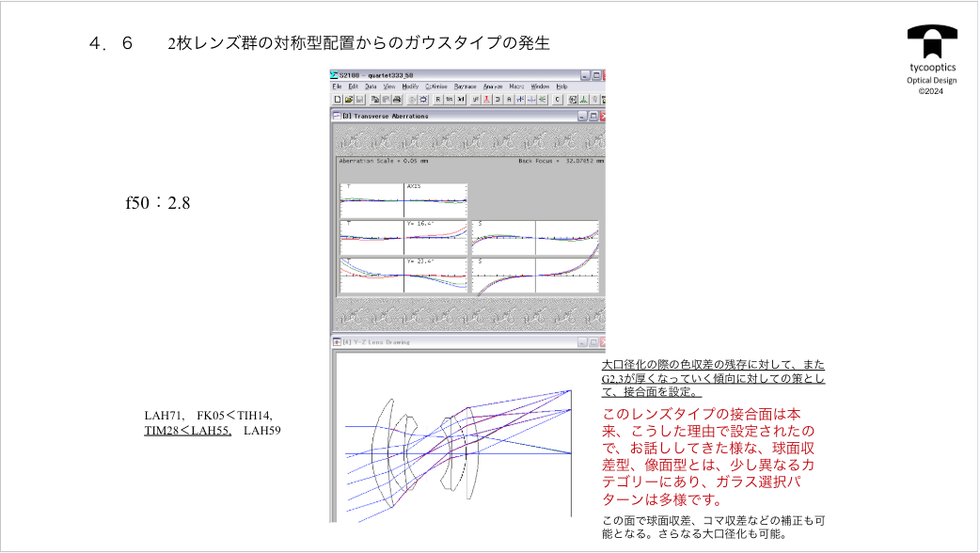The height and width of the screenshot is (553, 980).
Task: Click the green peak plot toolbar icon
Action: pyautogui.click(x=583, y=99)
